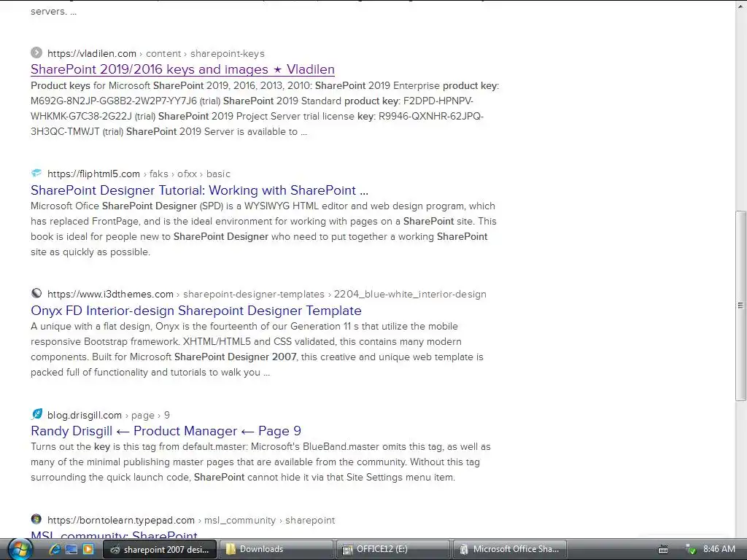Click the https://fliphtml5.com URL breadcrumb
Screen dimensions: 747x560
pyautogui.click(x=93, y=174)
